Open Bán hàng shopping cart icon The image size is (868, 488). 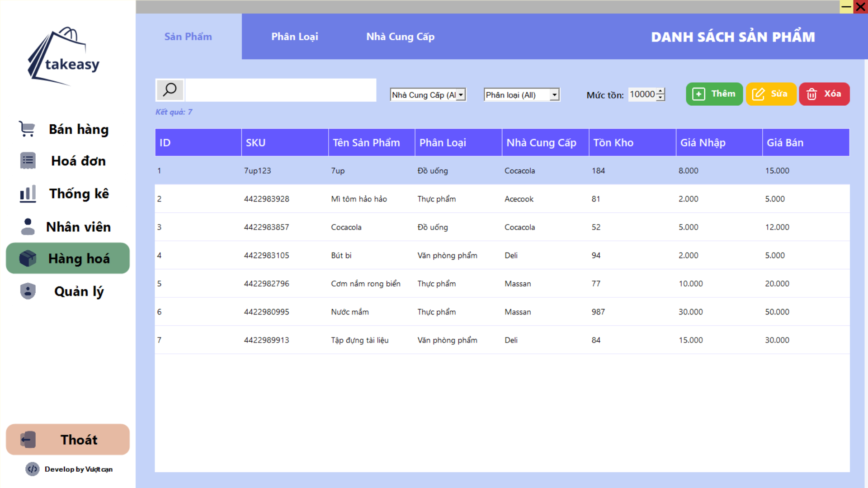tap(27, 129)
